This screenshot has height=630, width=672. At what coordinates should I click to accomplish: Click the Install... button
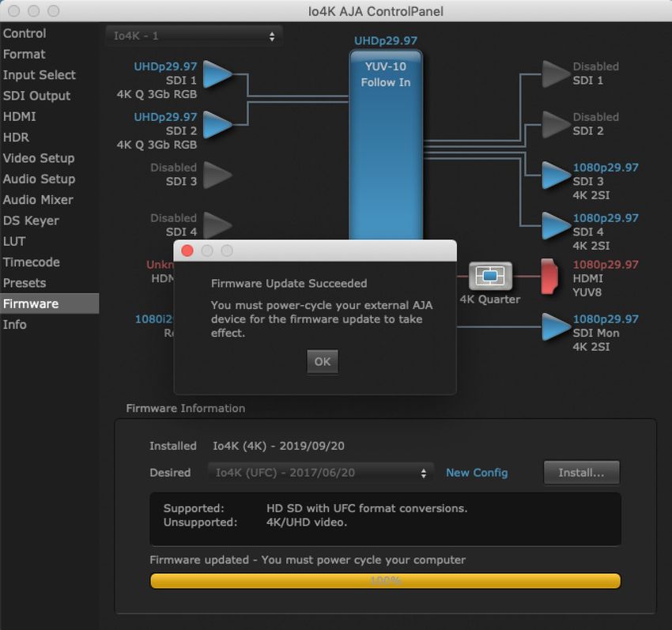pos(581,473)
